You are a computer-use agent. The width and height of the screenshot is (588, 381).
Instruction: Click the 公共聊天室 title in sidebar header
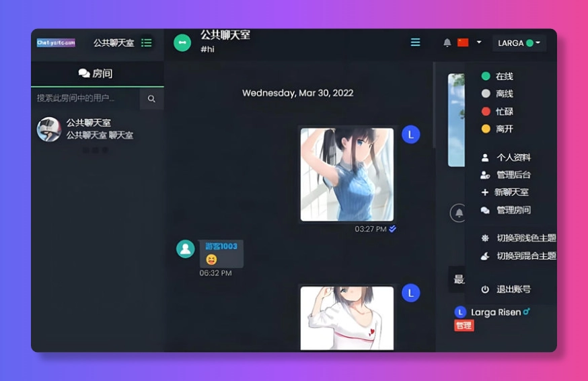click(114, 43)
